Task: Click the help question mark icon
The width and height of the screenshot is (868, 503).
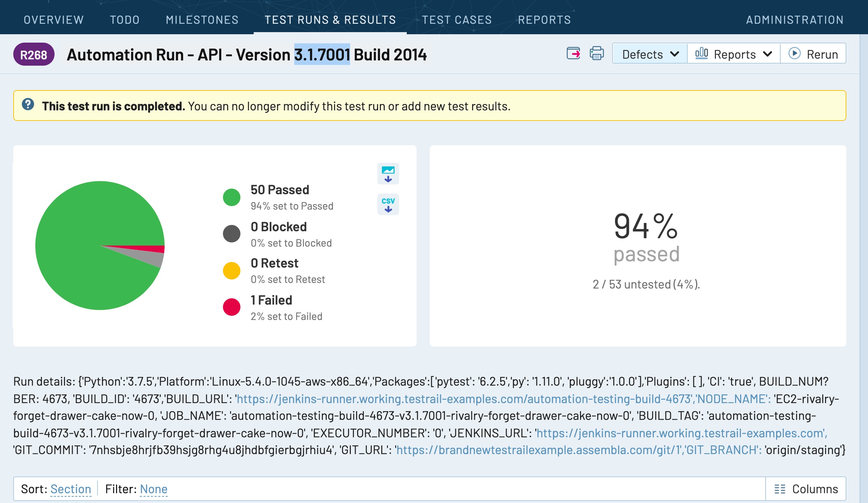Action: [28, 104]
